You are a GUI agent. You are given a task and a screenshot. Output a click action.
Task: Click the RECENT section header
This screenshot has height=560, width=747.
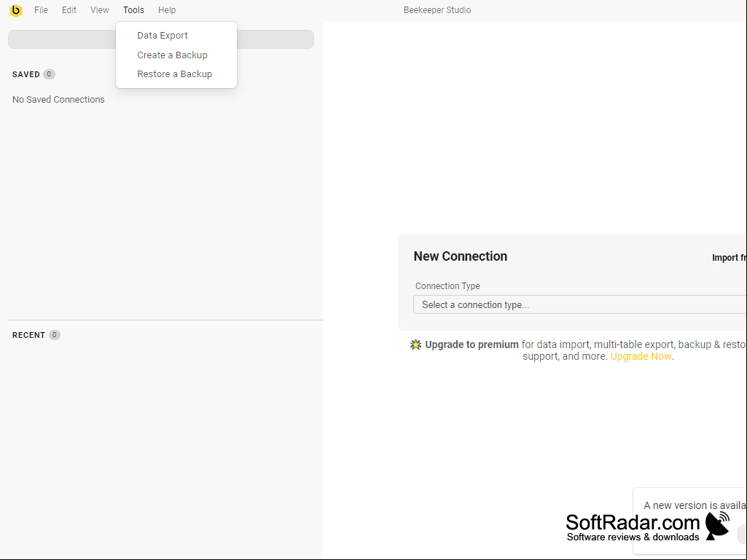click(28, 335)
